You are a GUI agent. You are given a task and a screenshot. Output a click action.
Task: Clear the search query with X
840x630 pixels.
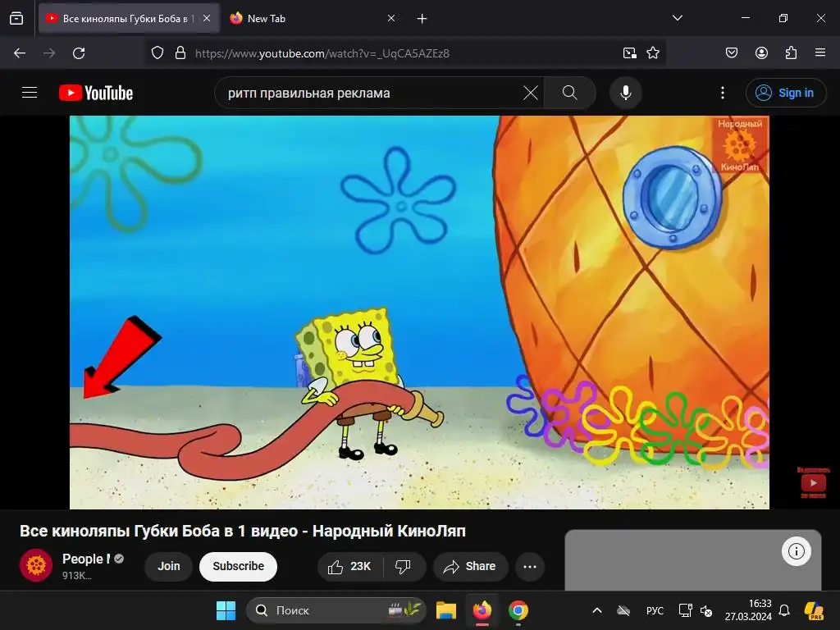(x=531, y=93)
